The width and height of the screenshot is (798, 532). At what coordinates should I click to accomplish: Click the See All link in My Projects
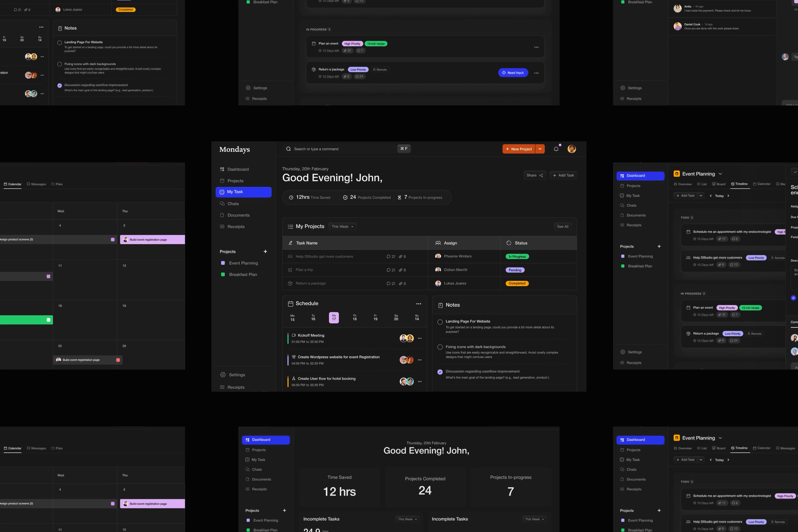click(563, 226)
